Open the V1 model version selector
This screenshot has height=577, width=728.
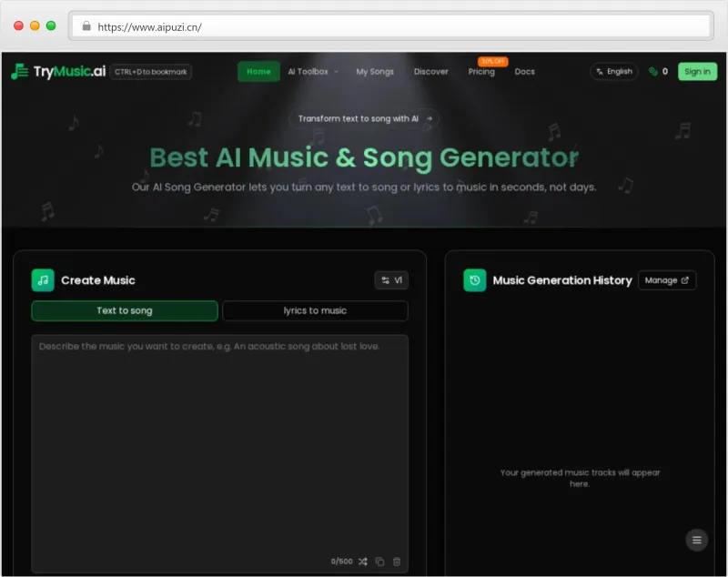click(x=391, y=280)
